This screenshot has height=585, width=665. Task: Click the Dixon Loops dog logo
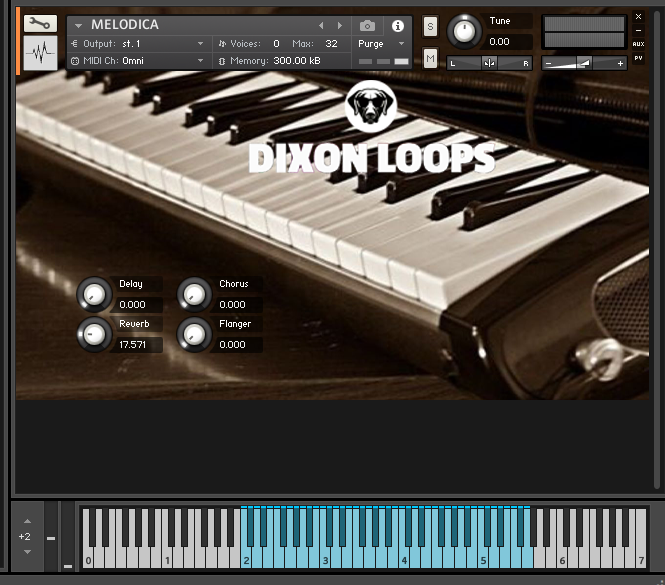(371, 107)
